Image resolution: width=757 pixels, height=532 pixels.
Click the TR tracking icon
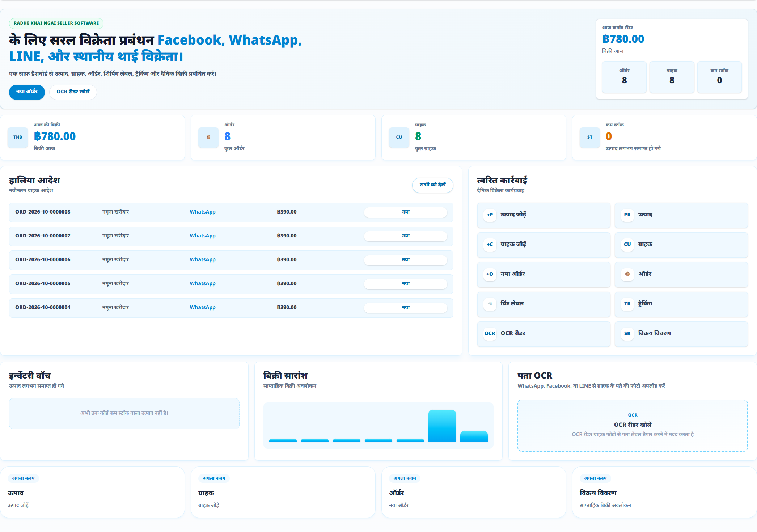coord(627,304)
